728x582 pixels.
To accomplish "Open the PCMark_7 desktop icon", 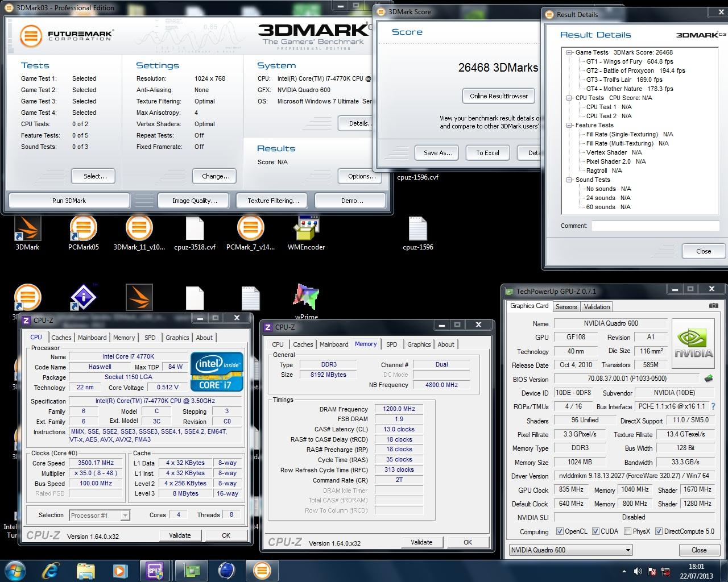I will click(x=250, y=233).
